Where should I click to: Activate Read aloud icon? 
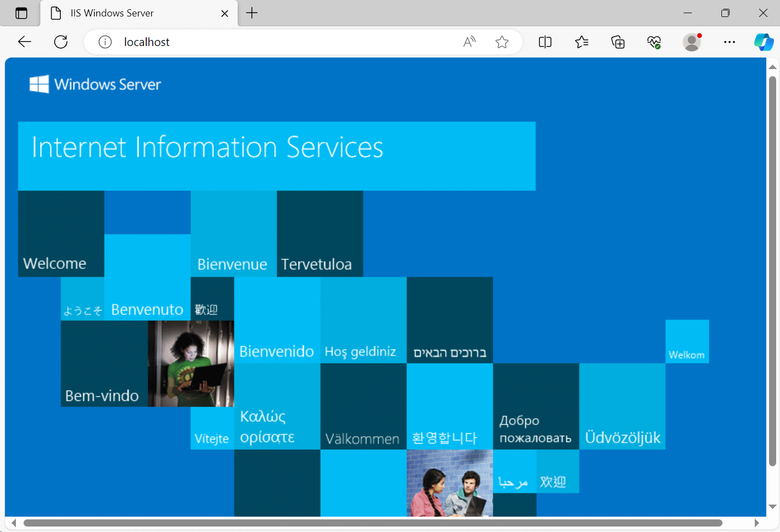pos(469,42)
